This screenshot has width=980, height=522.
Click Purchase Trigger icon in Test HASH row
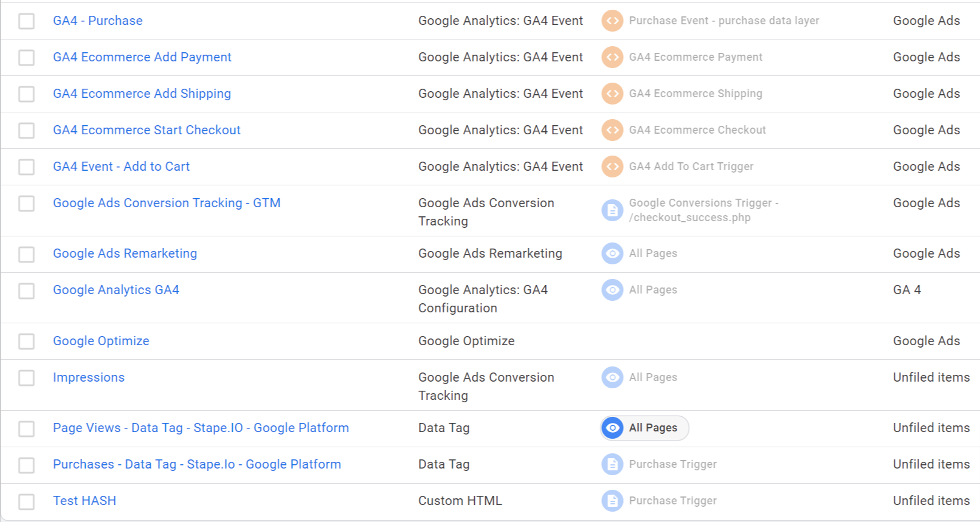(x=612, y=501)
